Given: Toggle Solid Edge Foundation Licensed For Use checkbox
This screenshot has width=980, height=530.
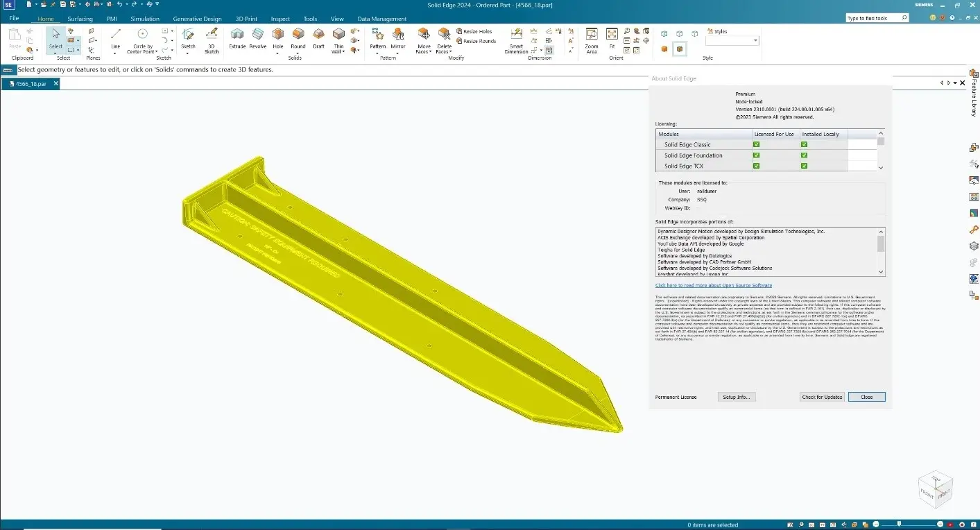Looking at the screenshot, I should click(756, 155).
